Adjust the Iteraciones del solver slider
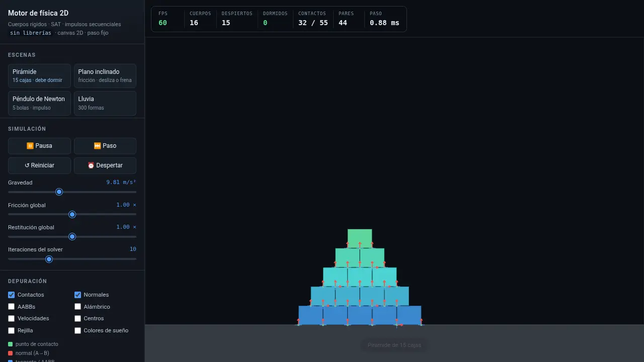 point(72,259)
